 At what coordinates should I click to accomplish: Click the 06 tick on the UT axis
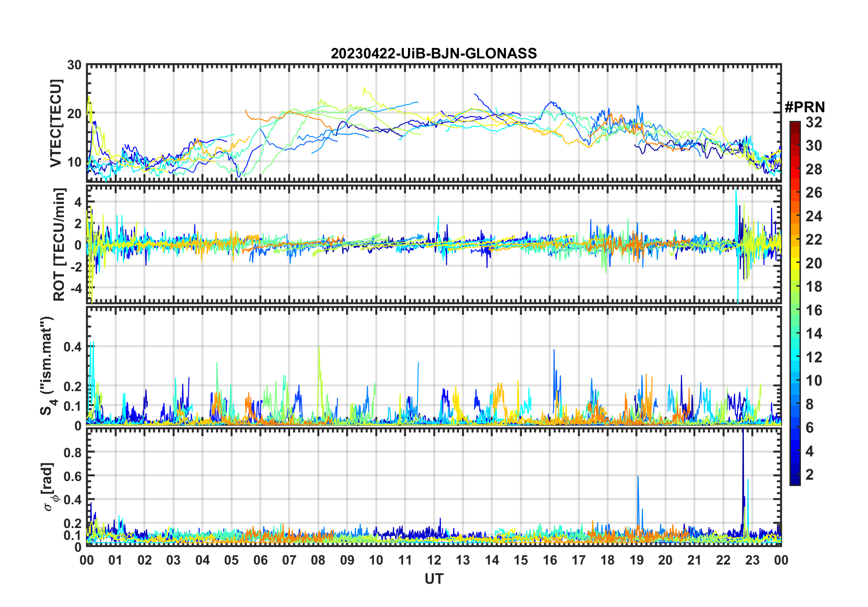[261, 560]
